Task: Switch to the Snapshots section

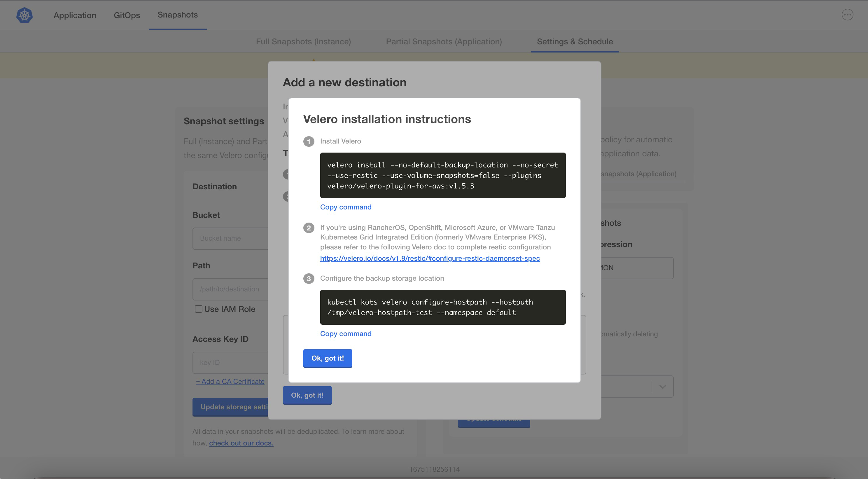Action: [177, 15]
